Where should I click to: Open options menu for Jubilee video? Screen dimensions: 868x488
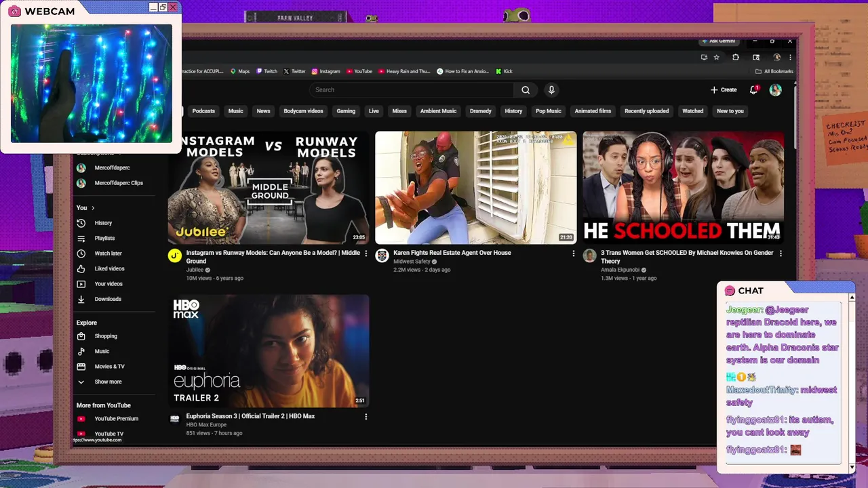tap(366, 253)
